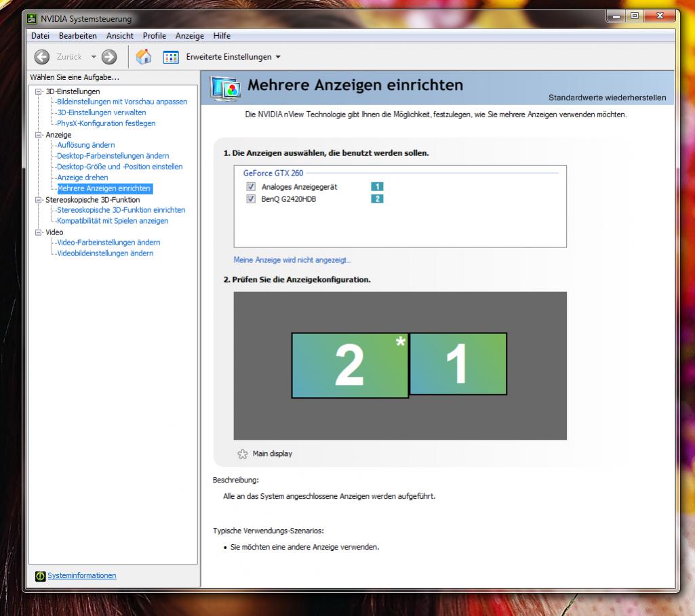This screenshot has width=695, height=616.
Task: Click the Main display star icon
Action: (243, 454)
